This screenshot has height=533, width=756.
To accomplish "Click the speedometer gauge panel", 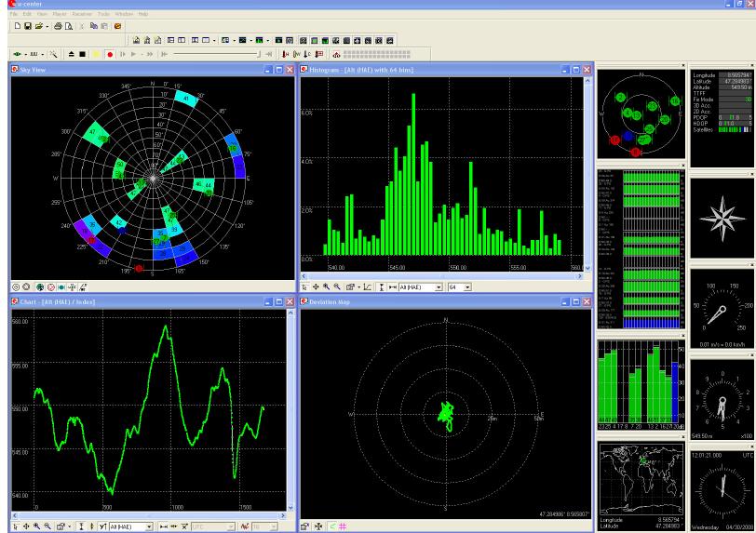I will (722, 309).
